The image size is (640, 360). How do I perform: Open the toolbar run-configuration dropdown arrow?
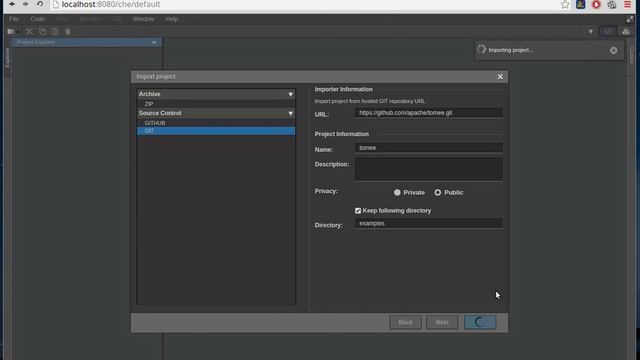tap(590, 31)
